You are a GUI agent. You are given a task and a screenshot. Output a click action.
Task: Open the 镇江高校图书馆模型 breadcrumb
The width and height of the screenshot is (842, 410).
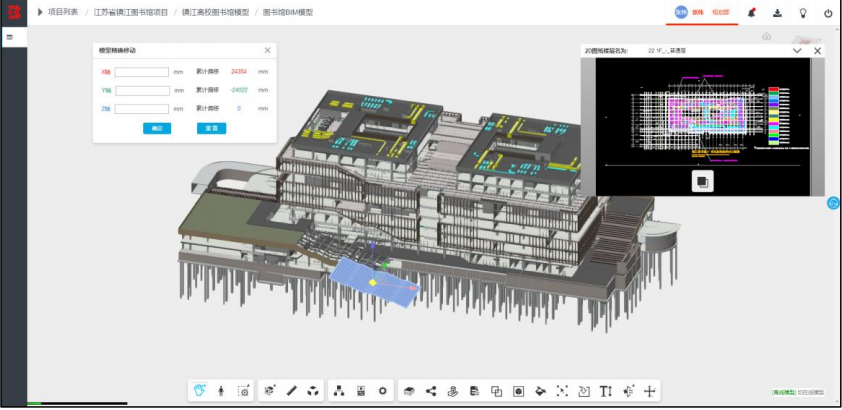[215, 12]
